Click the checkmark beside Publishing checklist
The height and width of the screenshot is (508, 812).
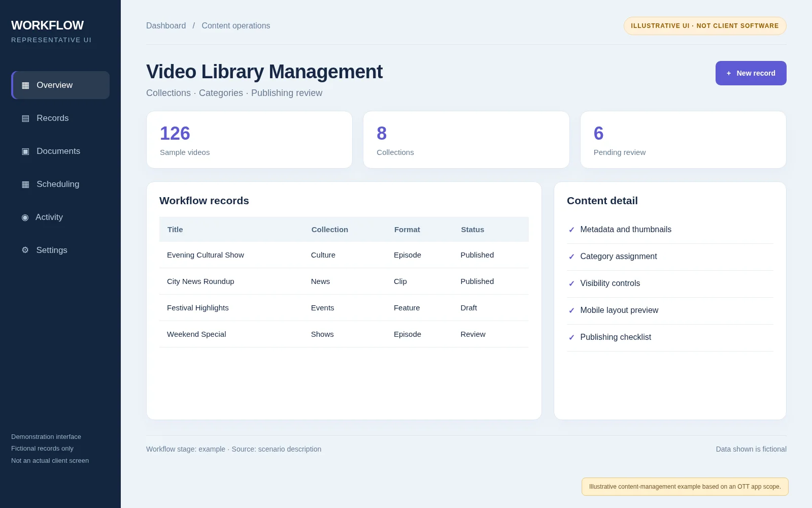pyautogui.click(x=571, y=337)
